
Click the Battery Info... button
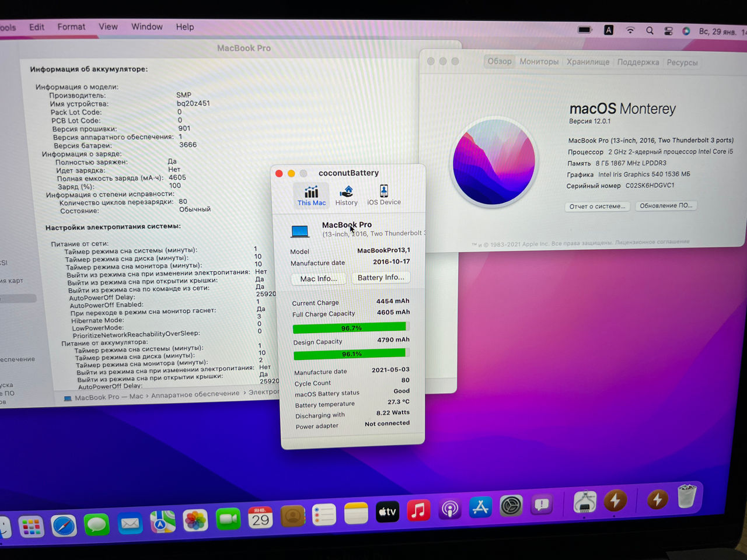pyautogui.click(x=381, y=278)
